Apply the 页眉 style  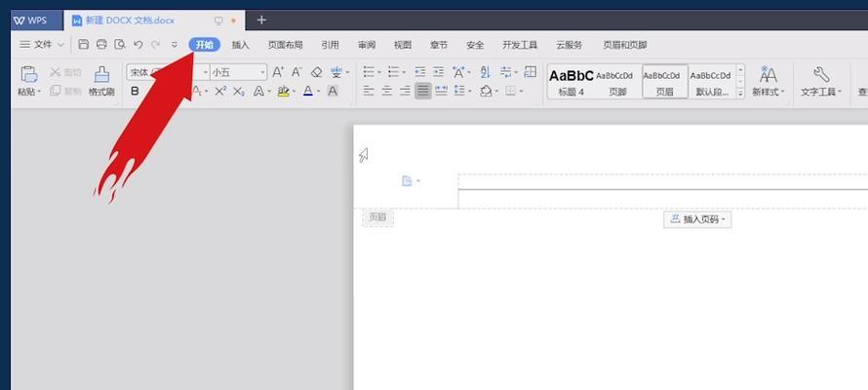click(665, 82)
